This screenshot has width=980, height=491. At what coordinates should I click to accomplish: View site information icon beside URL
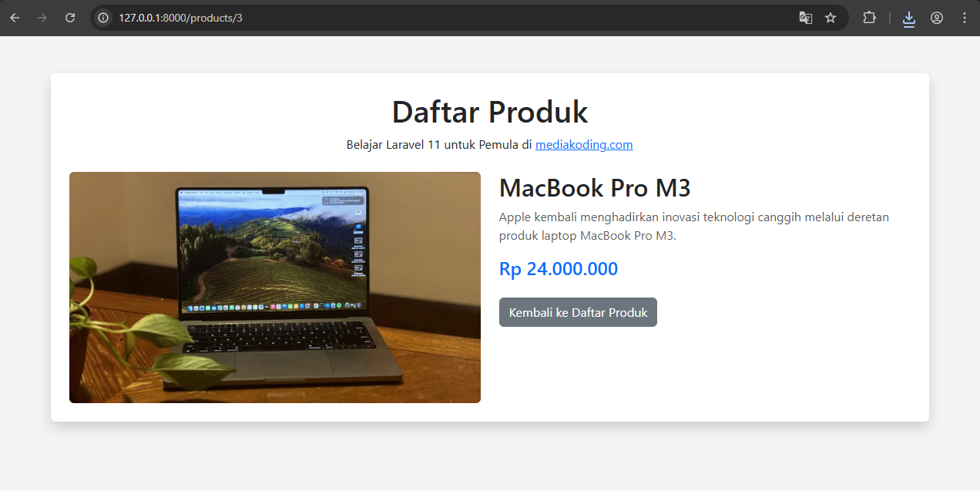[103, 18]
